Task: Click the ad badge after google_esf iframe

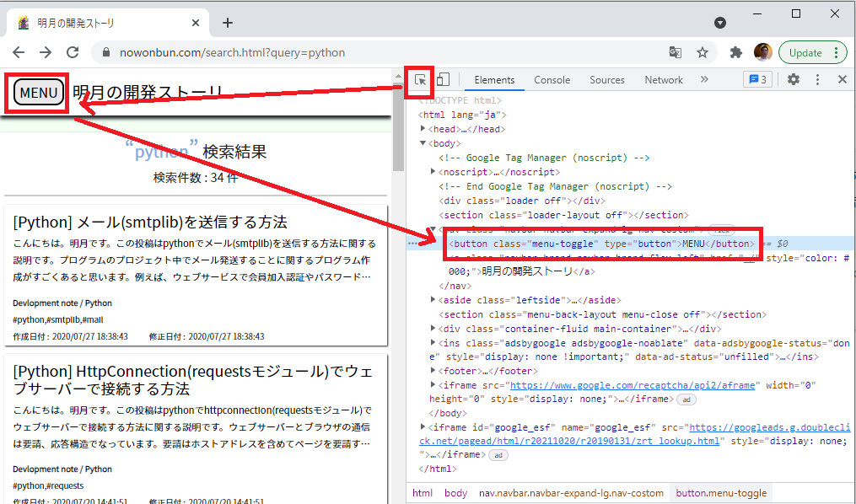Action: 498,455
